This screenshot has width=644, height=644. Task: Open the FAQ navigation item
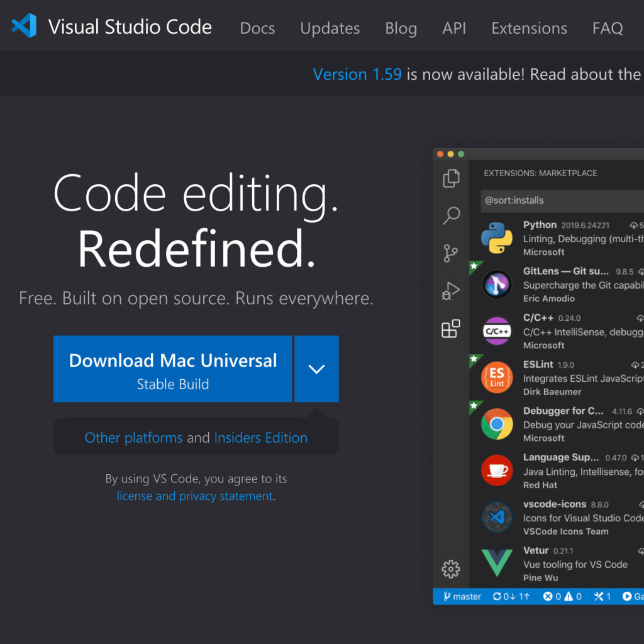(x=608, y=28)
